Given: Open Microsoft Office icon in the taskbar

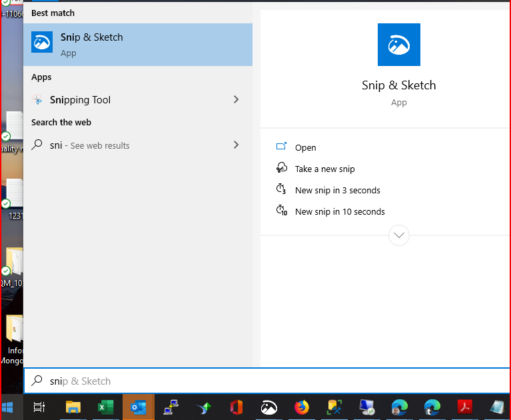Looking at the screenshot, I should coord(236,407).
